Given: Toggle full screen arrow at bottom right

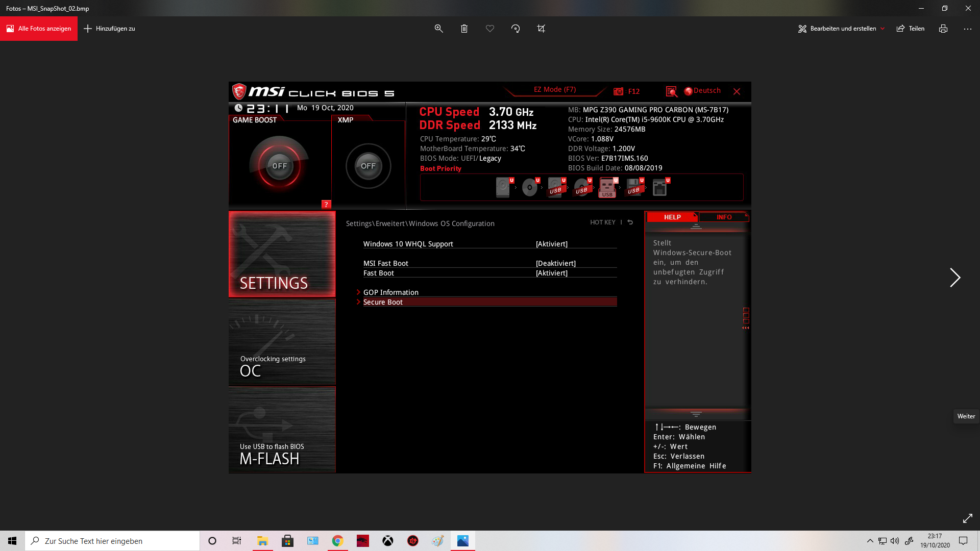Looking at the screenshot, I should [x=967, y=518].
